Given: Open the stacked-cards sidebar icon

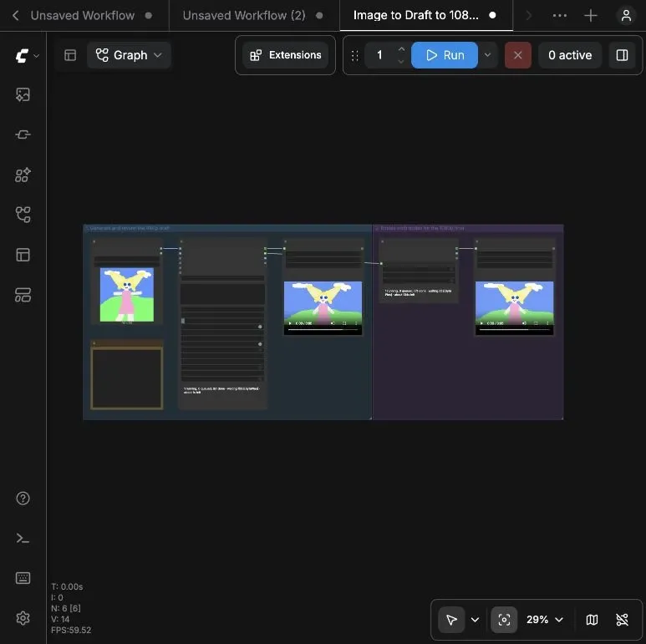Looking at the screenshot, I should click(23, 295).
